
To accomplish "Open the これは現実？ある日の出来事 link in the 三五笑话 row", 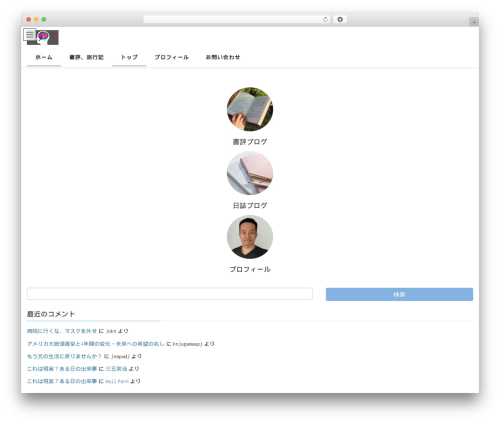I will (x=62, y=369).
